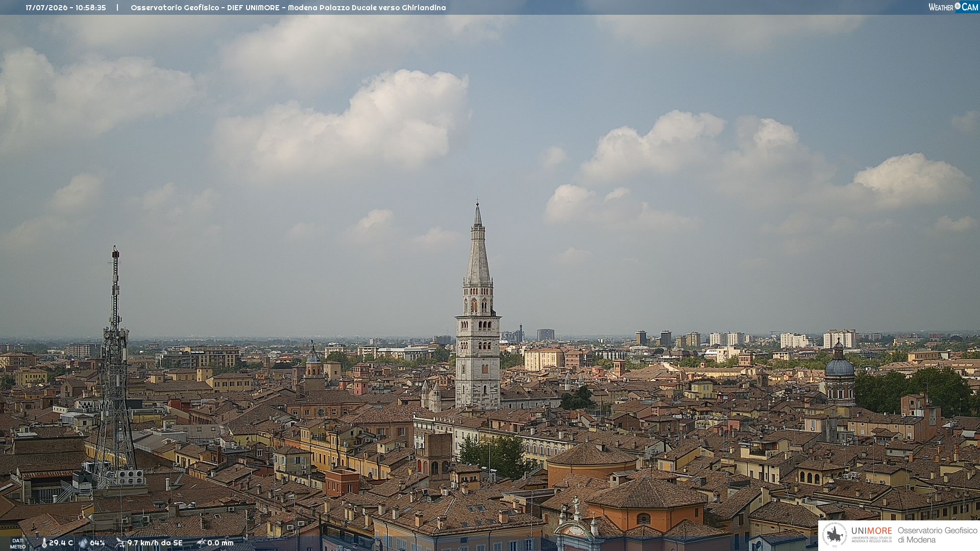Click the DATI METEO label
This screenshot has width=980, height=551.
[x=18, y=543]
